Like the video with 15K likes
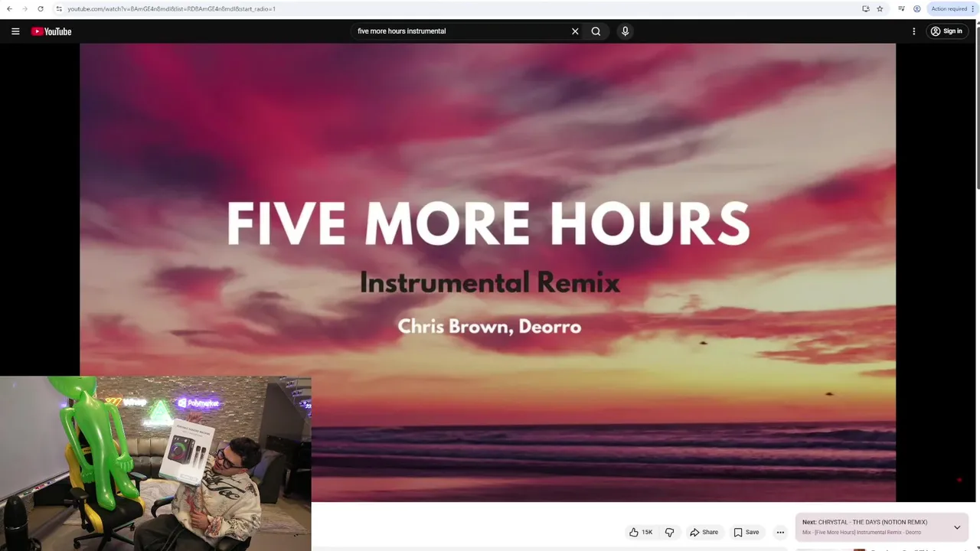Image resolution: width=980 pixels, height=551 pixels. (641, 532)
